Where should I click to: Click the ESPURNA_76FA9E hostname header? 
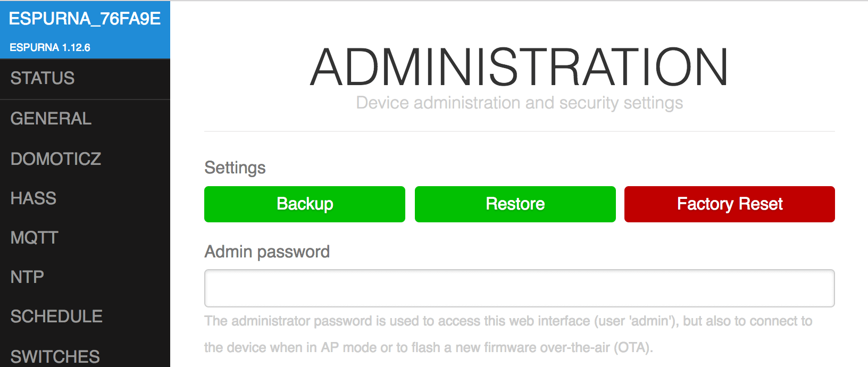(x=85, y=19)
